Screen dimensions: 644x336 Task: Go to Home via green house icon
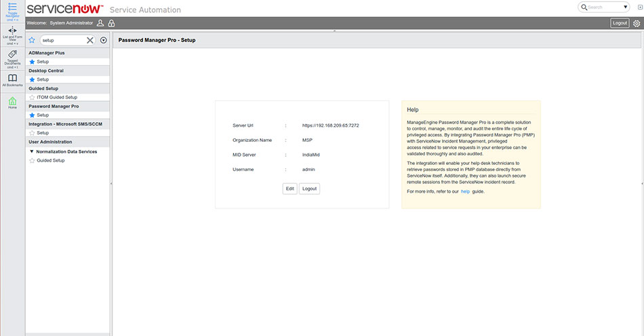pyautogui.click(x=12, y=100)
